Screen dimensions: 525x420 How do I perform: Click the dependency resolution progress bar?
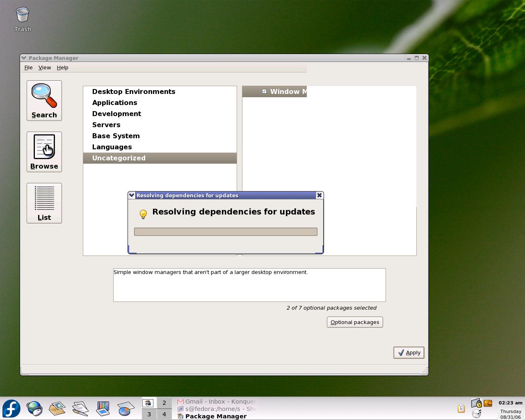point(226,232)
